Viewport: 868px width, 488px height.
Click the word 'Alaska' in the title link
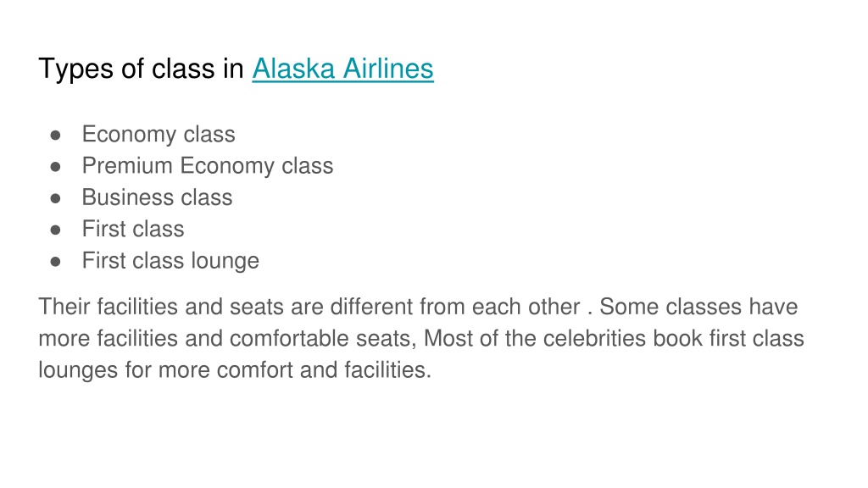coord(293,69)
